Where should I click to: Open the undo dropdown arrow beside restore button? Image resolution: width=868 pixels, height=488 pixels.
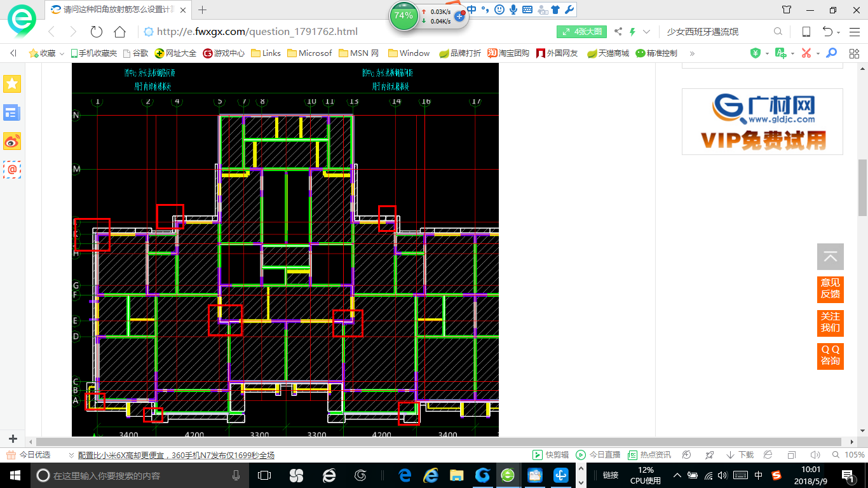tap(839, 32)
